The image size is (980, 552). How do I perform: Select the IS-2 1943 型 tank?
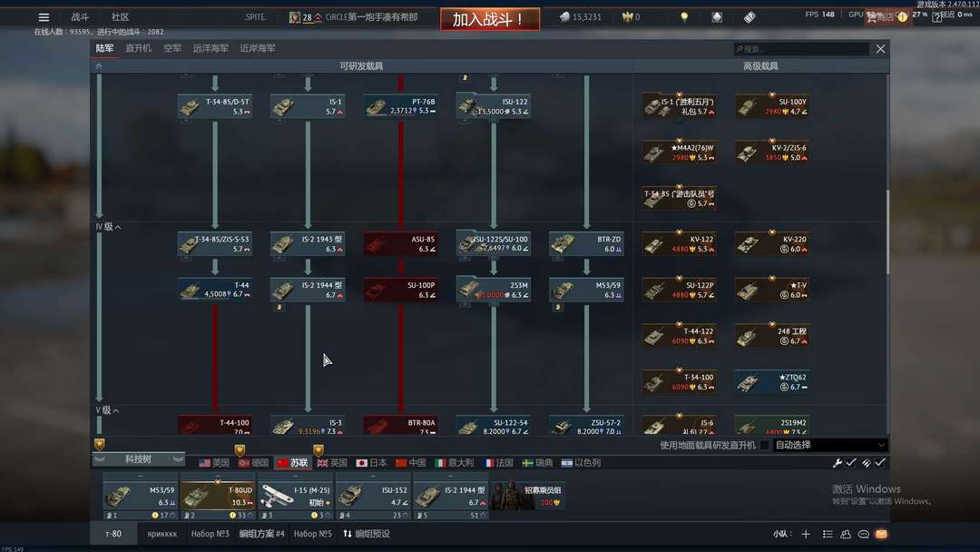point(308,244)
